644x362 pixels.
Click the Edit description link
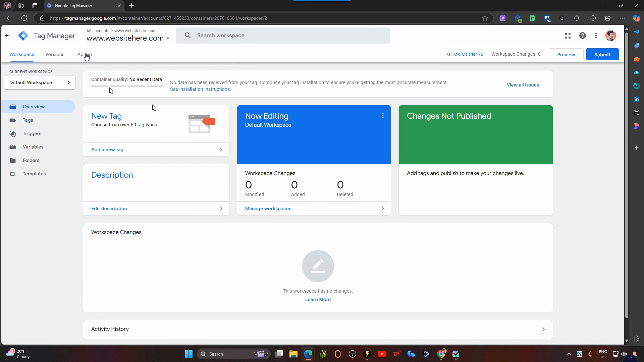tap(109, 208)
